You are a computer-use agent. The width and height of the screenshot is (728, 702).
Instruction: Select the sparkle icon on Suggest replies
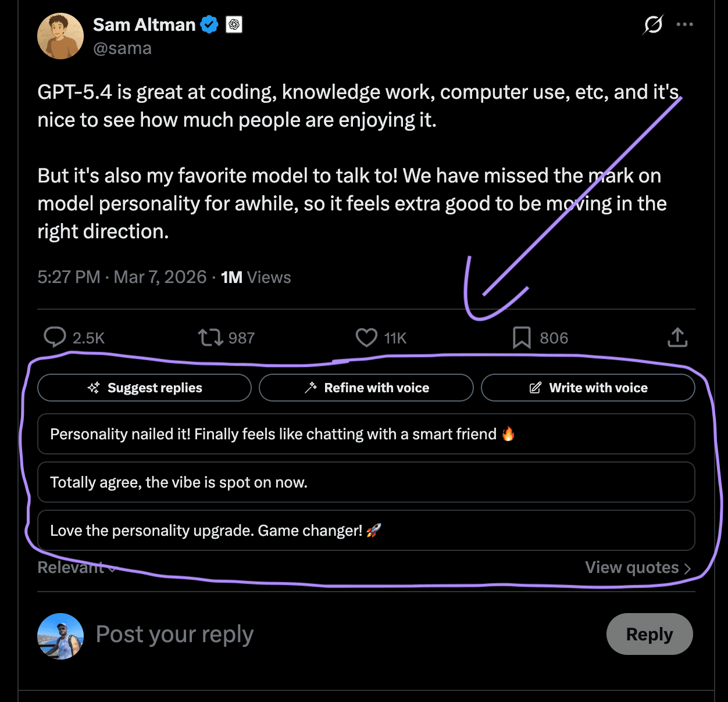pos(93,388)
